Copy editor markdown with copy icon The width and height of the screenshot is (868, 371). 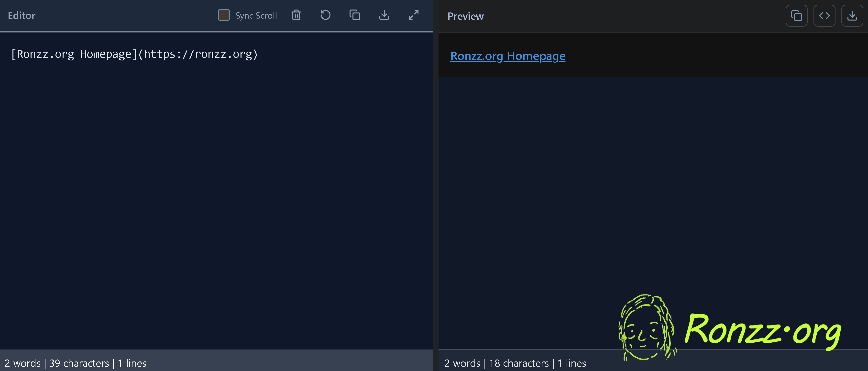[x=354, y=15]
